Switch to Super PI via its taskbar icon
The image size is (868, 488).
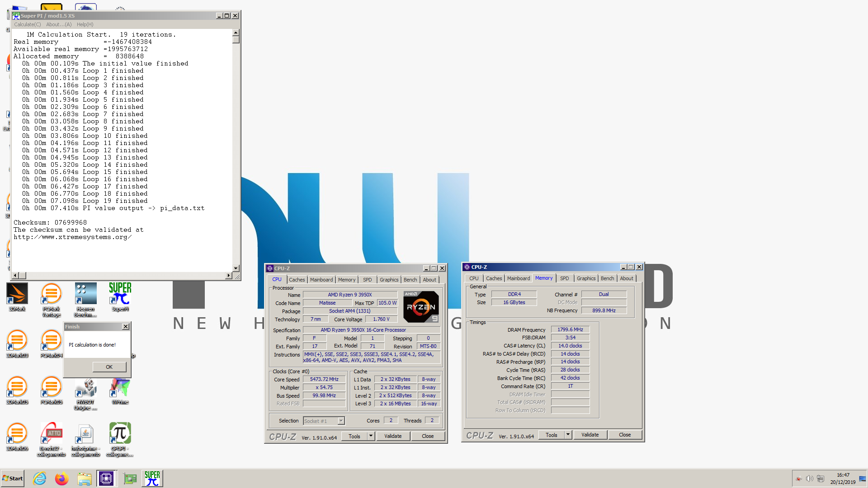(x=152, y=479)
